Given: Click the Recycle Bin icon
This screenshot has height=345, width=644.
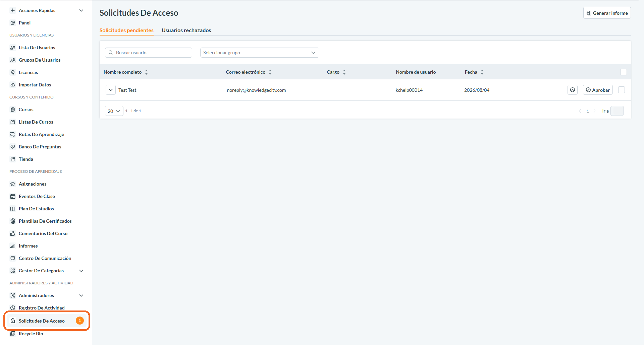Looking at the screenshot, I should [x=13, y=334].
